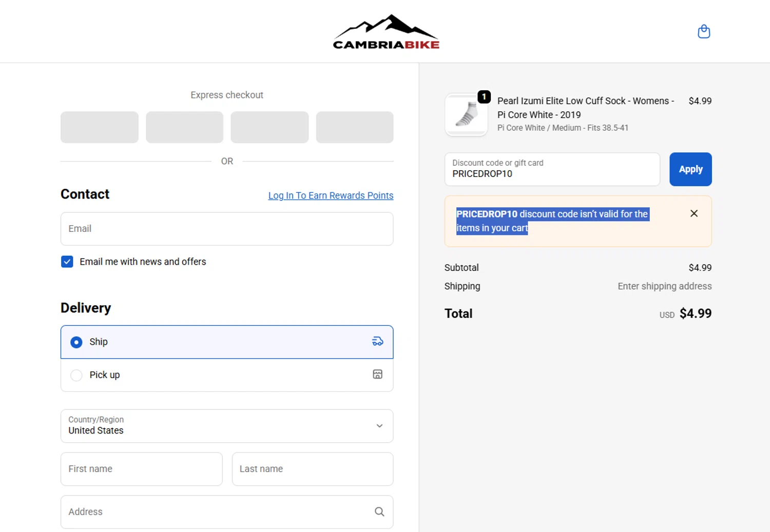The height and width of the screenshot is (532, 770).
Task: Click the Last name field
Action: coord(313,469)
